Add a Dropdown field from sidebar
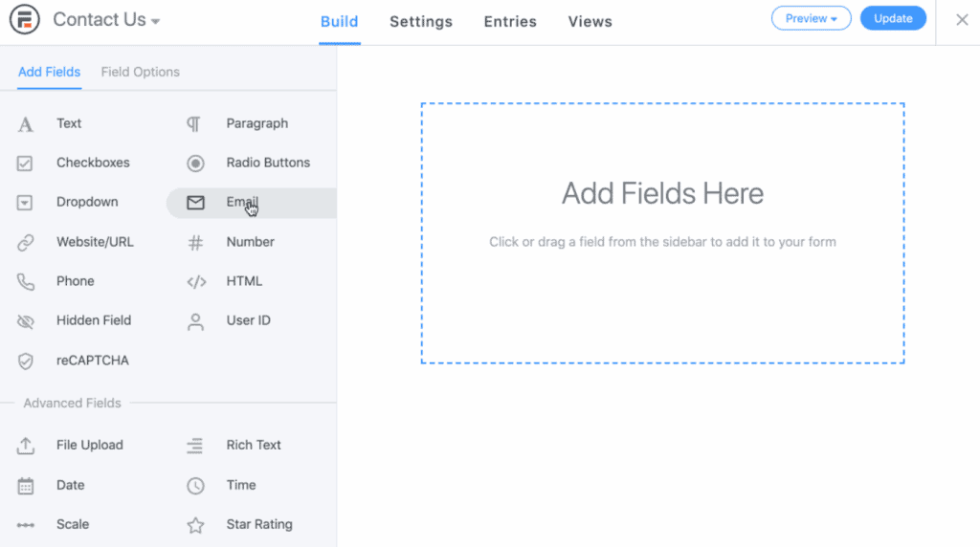This screenshot has height=547, width=980. 86,203
